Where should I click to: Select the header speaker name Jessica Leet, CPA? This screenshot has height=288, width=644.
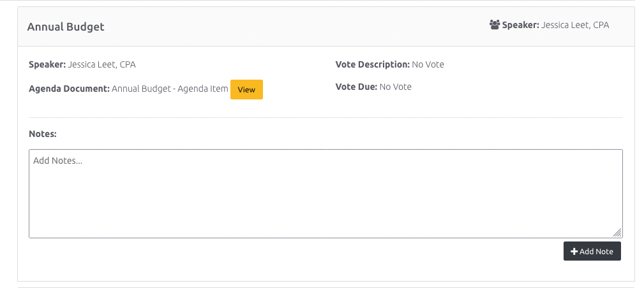(x=575, y=25)
